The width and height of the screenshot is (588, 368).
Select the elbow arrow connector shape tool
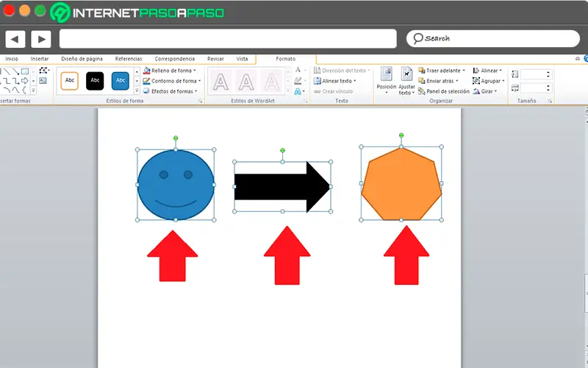[x=15, y=81]
